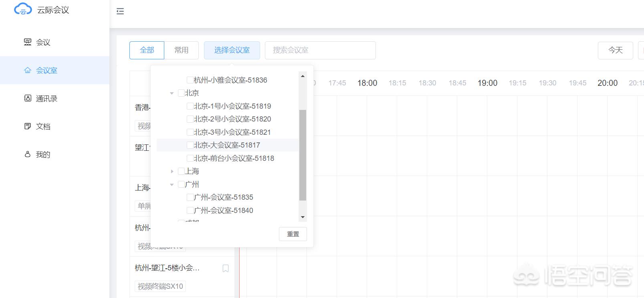Check 北京-前台小会议室-51818 checkbox

(190, 158)
